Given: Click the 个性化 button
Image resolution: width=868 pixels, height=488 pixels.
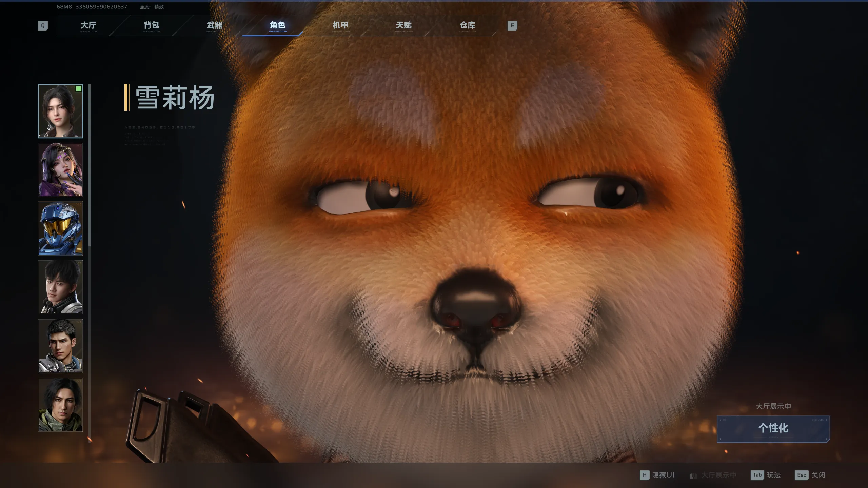Looking at the screenshot, I should [773, 428].
